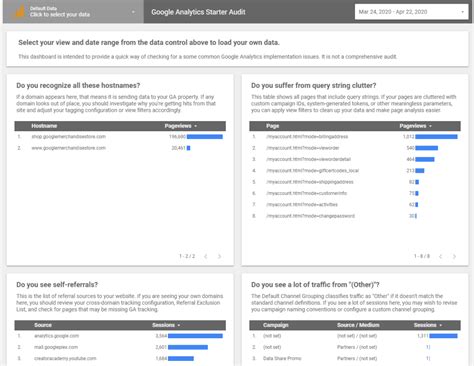Select the mode=activities page row
474x366 pixels.
[x=355, y=205]
